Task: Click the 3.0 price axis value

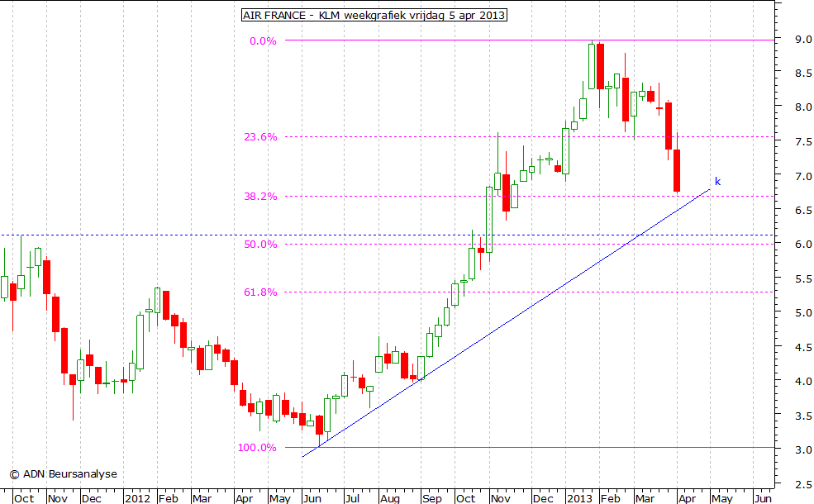Action: point(803,450)
